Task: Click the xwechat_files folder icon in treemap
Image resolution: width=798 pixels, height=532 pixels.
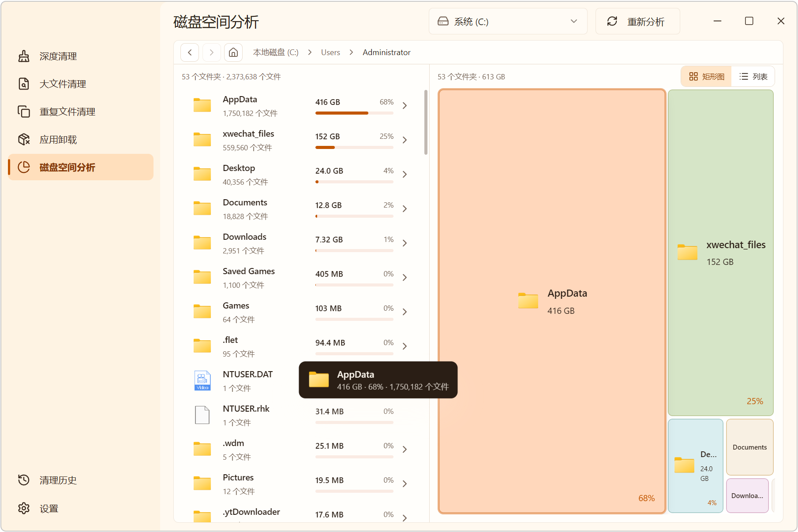Action: (687, 252)
